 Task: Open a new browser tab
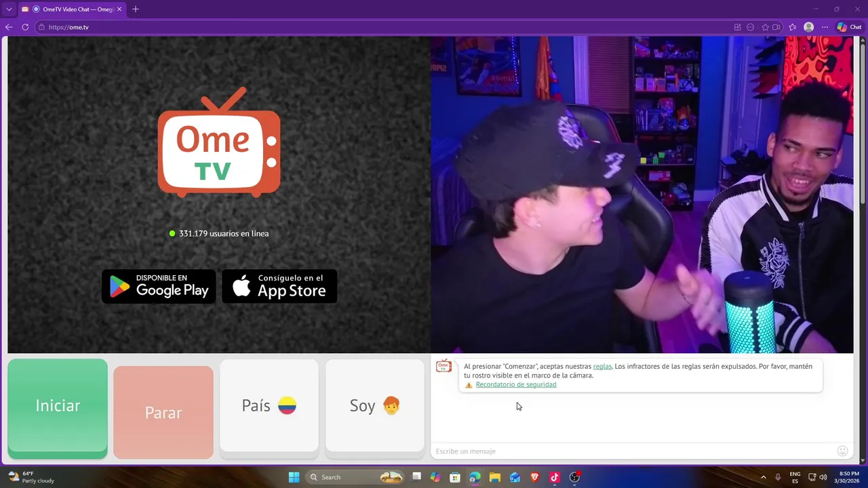pyautogui.click(x=136, y=9)
